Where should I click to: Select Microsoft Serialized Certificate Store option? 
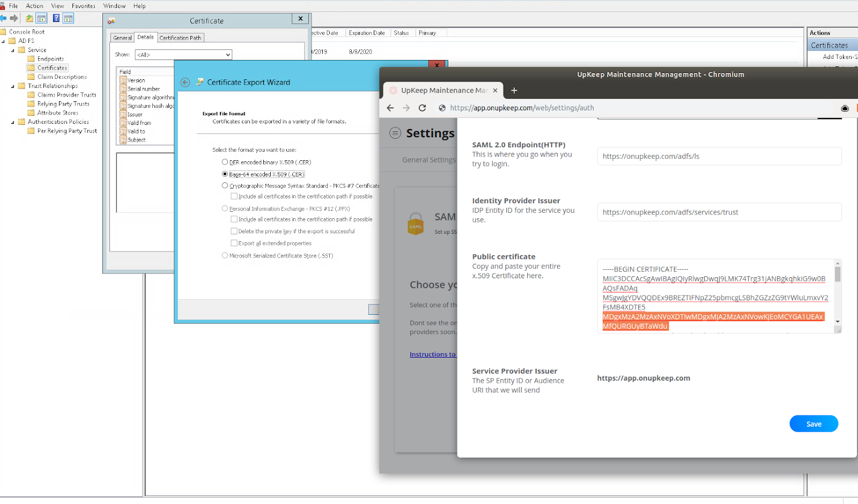[225, 256]
